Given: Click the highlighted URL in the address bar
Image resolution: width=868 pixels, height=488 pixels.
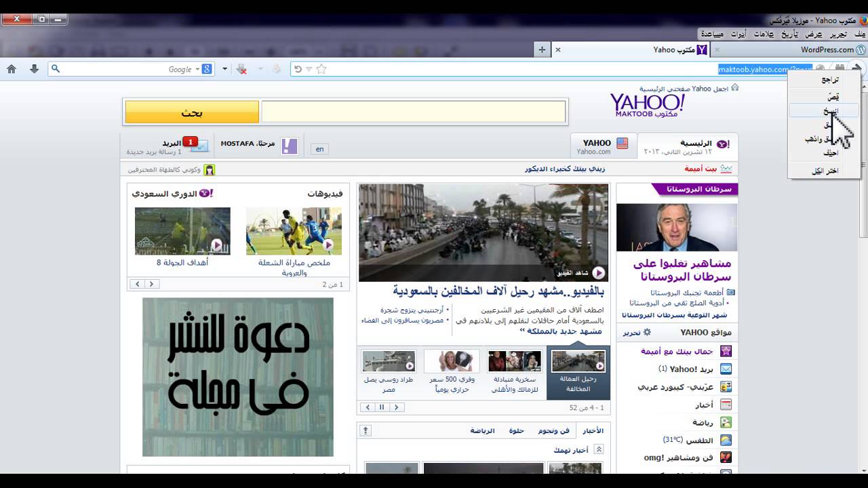Looking at the screenshot, I should coord(765,69).
